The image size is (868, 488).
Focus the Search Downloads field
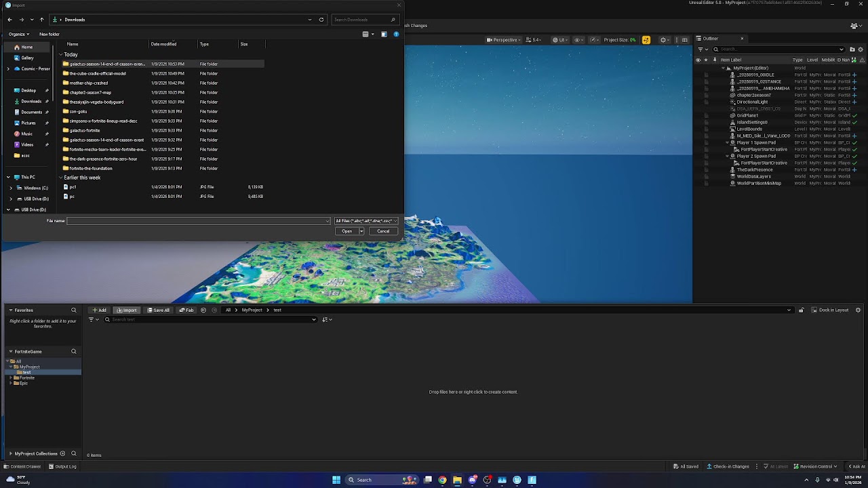(x=365, y=20)
